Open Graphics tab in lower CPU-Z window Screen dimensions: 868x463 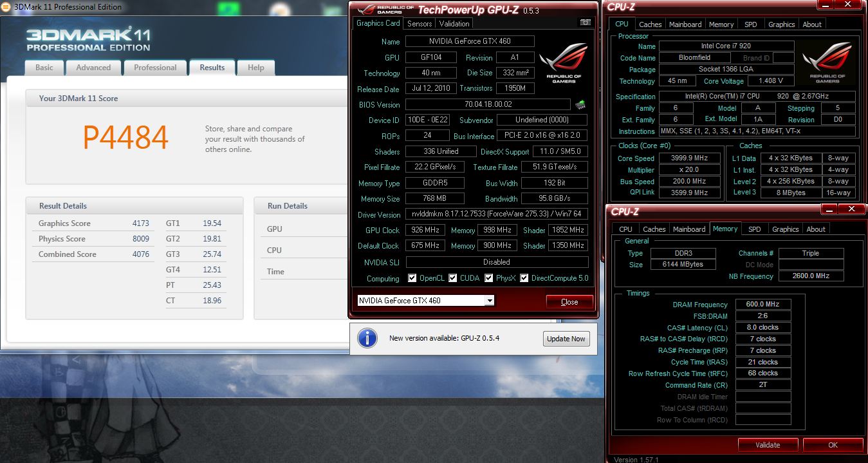pyautogui.click(x=786, y=229)
